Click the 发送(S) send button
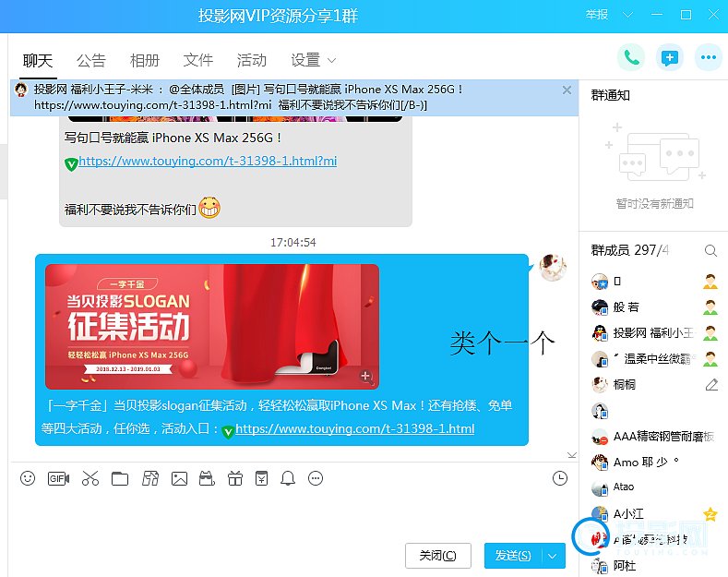 [513, 556]
